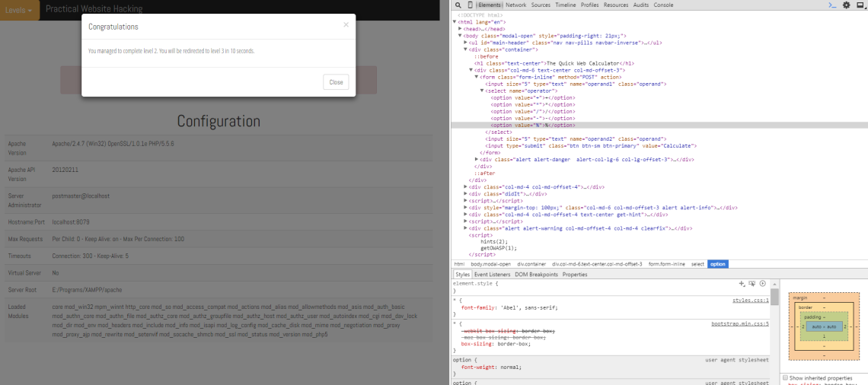This screenshot has height=385, width=868.
Task: Open the Sources panel
Action: [x=541, y=5]
